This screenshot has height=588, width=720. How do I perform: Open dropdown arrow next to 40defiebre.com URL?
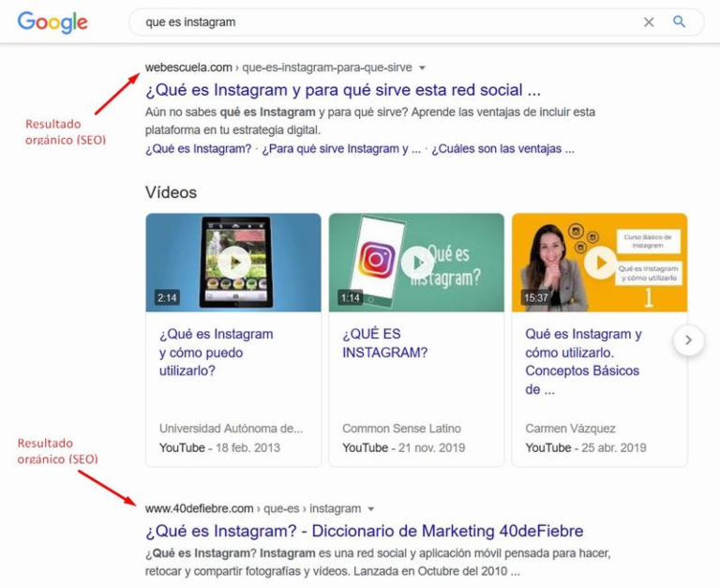(x=371, y=509)
